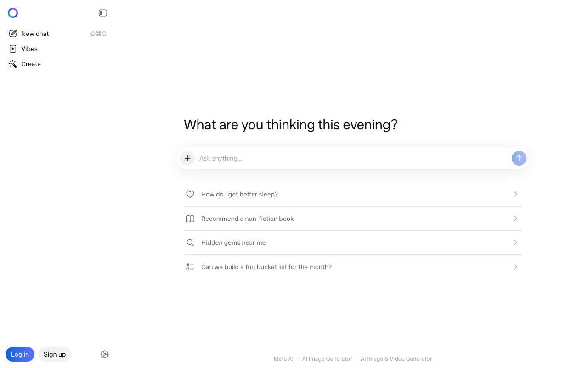The image size is (588, 368).
Task: Click the search icon beside hidden gems
Action: 190,242
